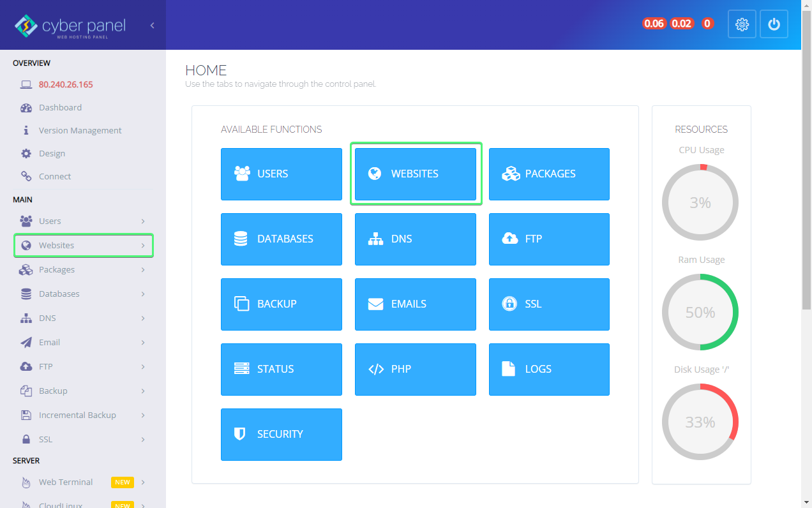Open the SSL tile with lock icon

549,304
